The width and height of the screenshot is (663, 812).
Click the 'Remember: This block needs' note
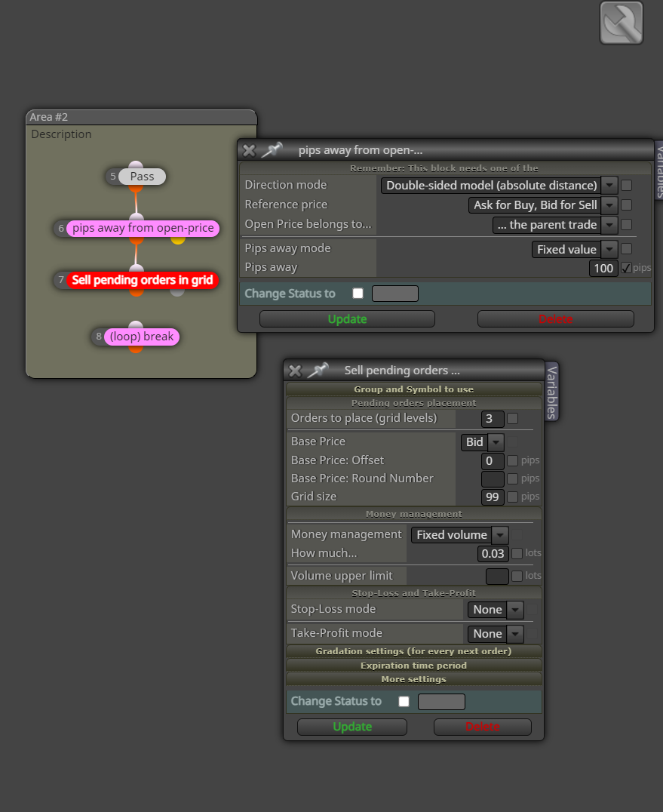coord(444,168)
